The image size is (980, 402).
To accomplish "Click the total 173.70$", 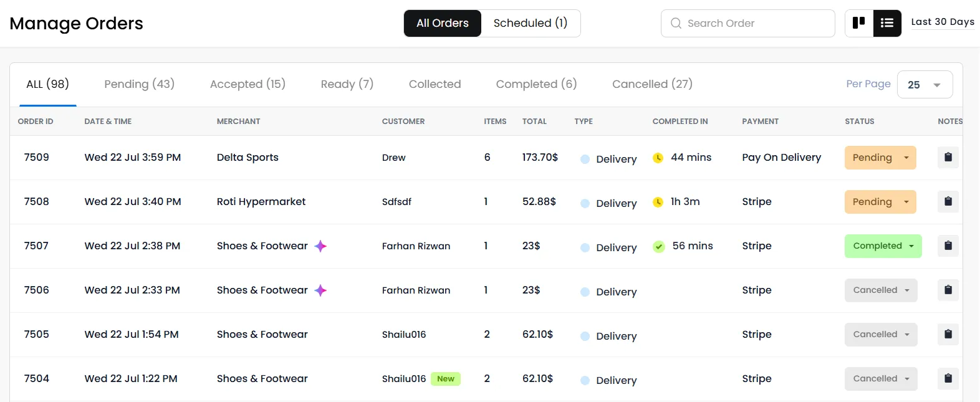I will click(540, 157).
